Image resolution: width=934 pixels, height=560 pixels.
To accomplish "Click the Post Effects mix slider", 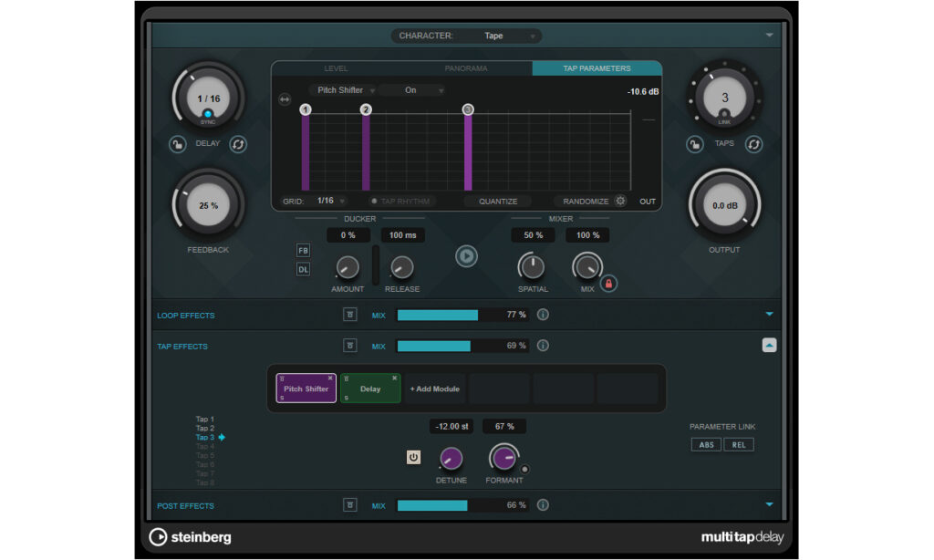I will tap(462, 505).
